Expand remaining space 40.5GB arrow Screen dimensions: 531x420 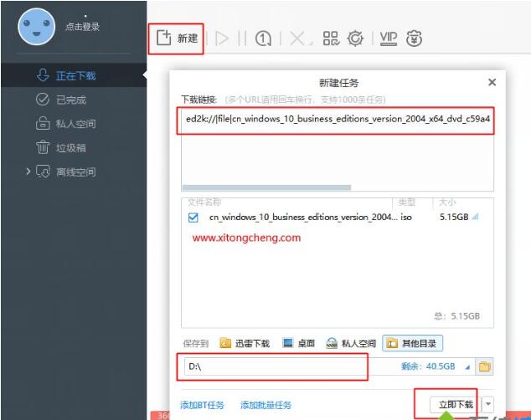(467, 367)
